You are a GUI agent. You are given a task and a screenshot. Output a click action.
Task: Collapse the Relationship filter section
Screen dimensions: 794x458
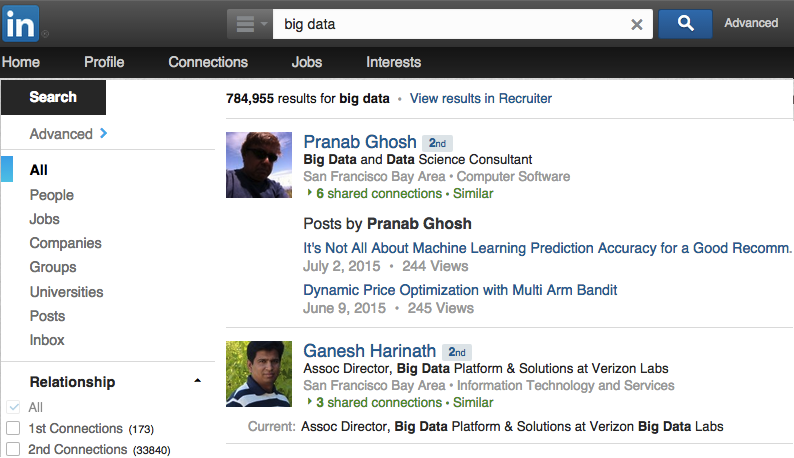pyautogui.click(x=197, y=381)
